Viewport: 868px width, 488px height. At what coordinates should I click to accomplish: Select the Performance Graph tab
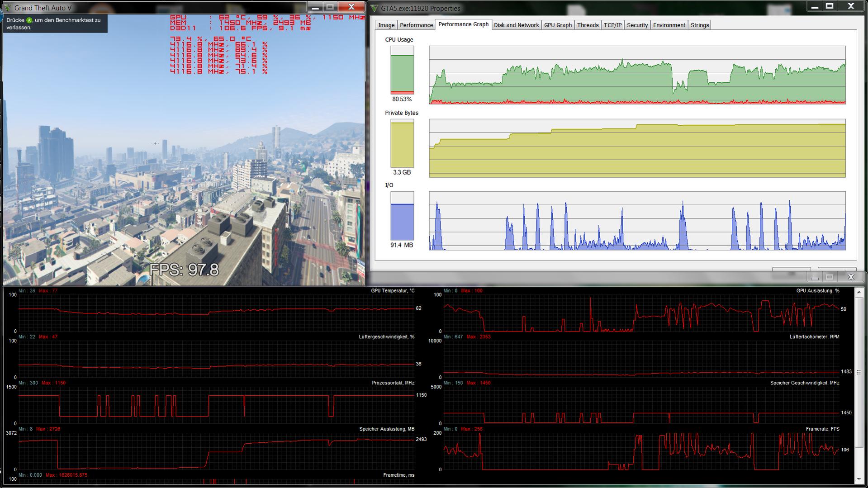tap(463, 24)
